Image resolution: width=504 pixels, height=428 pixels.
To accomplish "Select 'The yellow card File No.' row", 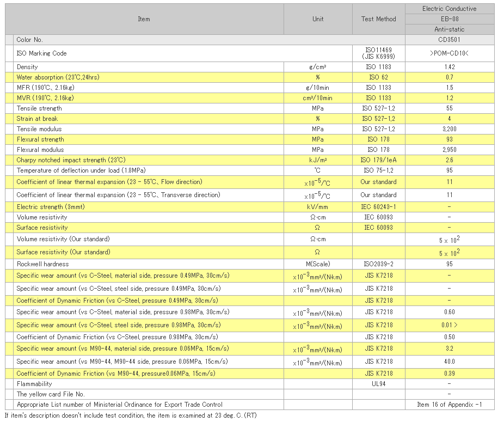I will [51, 394].
